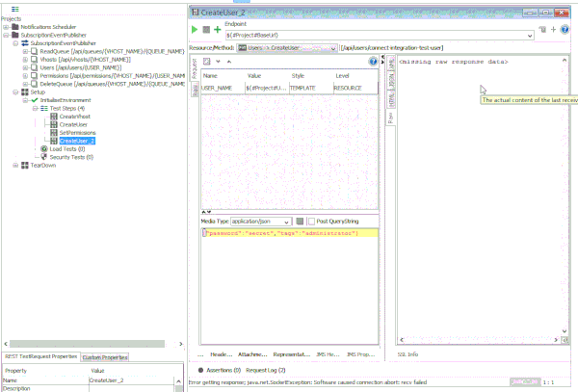Click the Load Tests icon in tree
Screen dimensions: 578x392
[43, 149]
